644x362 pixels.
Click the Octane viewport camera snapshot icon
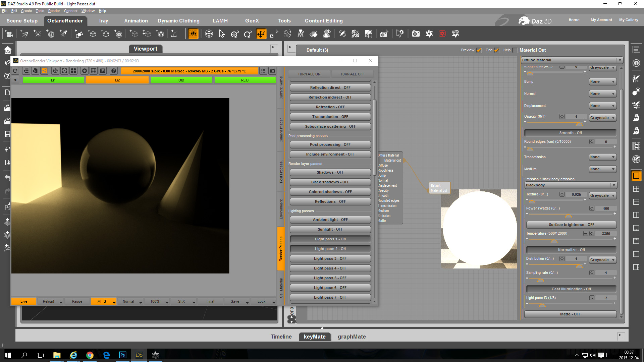(x=272, y=71)
